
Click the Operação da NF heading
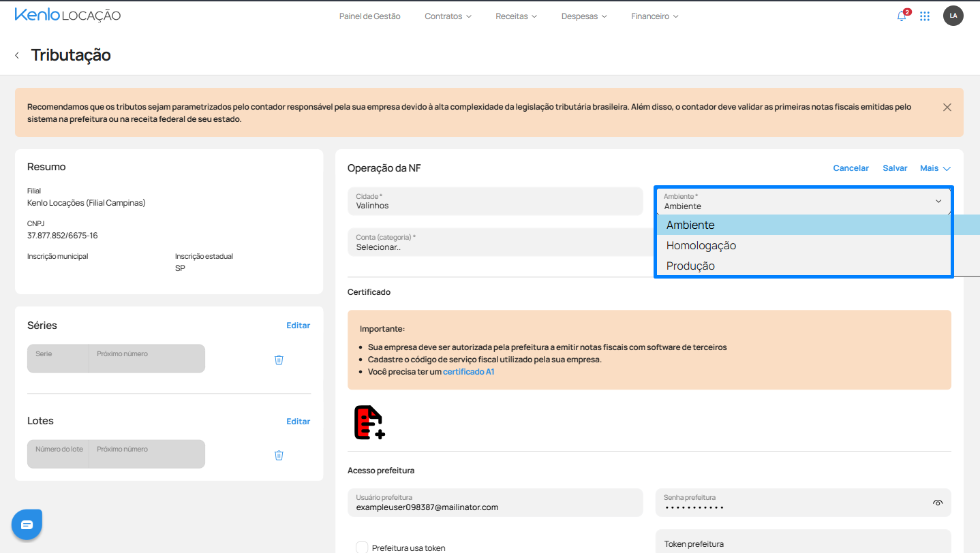[384, 168]
